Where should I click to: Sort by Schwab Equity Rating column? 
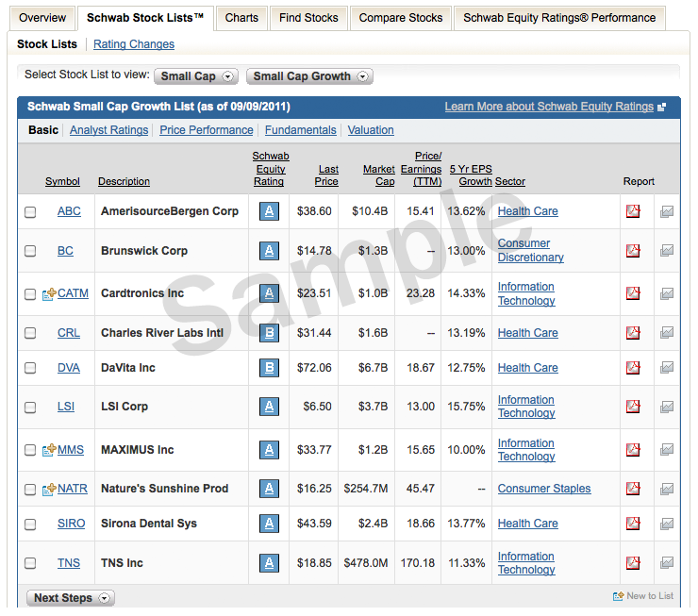(x=270, y=169)
